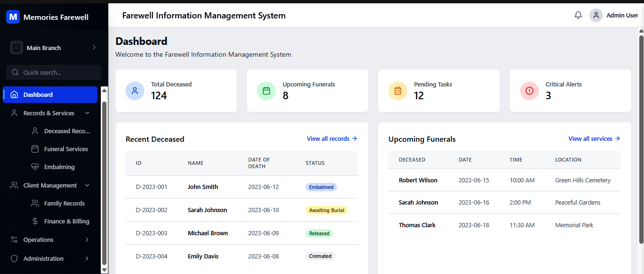644x274 pixels.
Task: Click the Total Deceased count 124
Action: point(159,95)
